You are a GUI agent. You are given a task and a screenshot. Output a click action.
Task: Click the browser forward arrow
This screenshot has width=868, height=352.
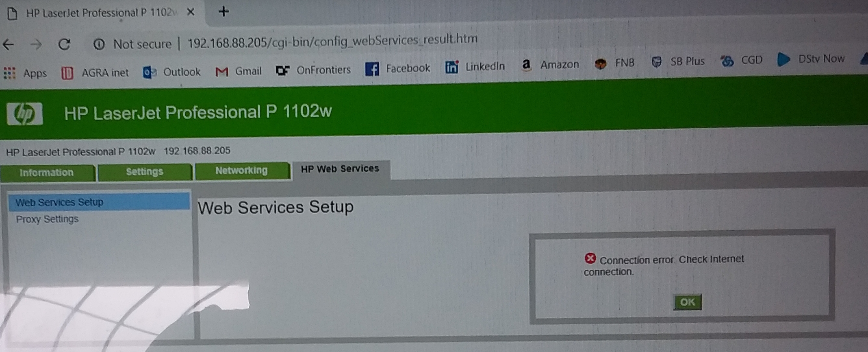[x=36, y=44]
